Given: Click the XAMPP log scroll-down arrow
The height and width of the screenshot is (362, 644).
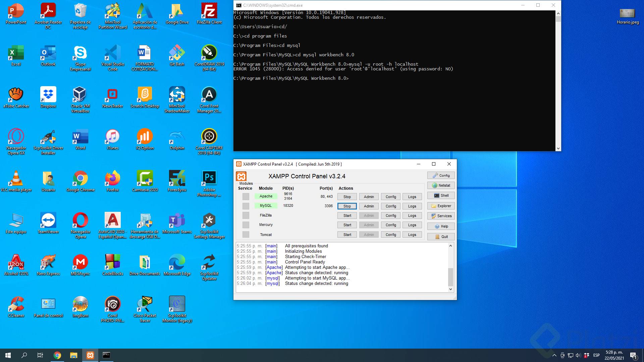Looking at the screenshot, I should pos(450,289).
